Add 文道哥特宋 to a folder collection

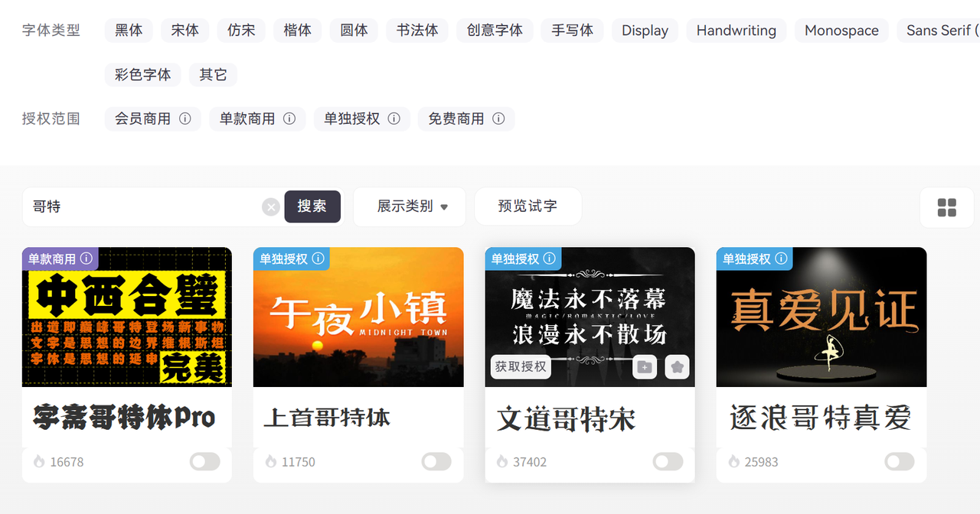click(x=645, y=367)
